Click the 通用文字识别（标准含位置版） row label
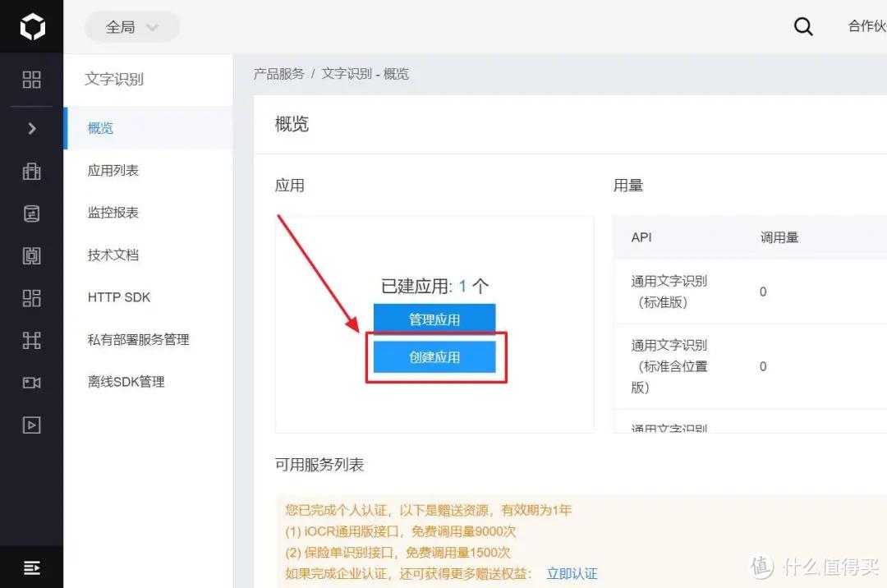Viewport: 887px width, 588px height. 669,366
